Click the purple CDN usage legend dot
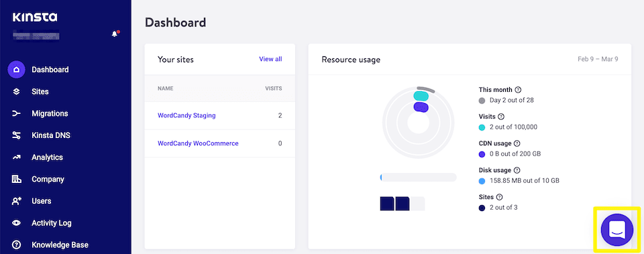This screenshot has width=644, height=254. click(482, 154)
